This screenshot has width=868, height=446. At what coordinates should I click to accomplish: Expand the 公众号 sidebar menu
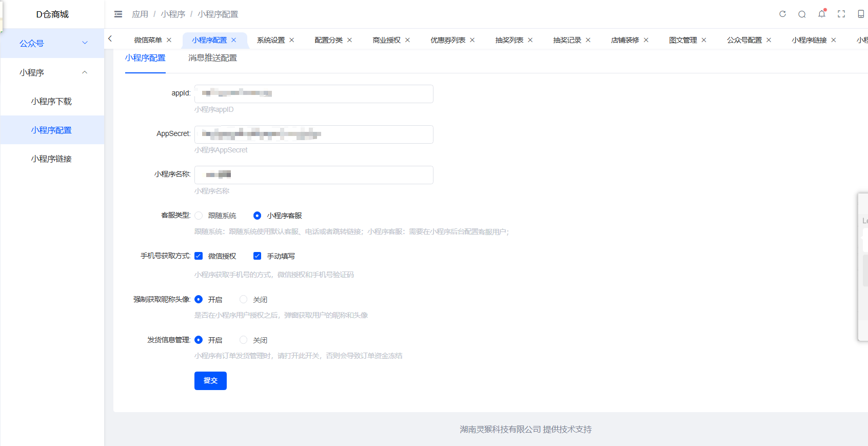52,43
